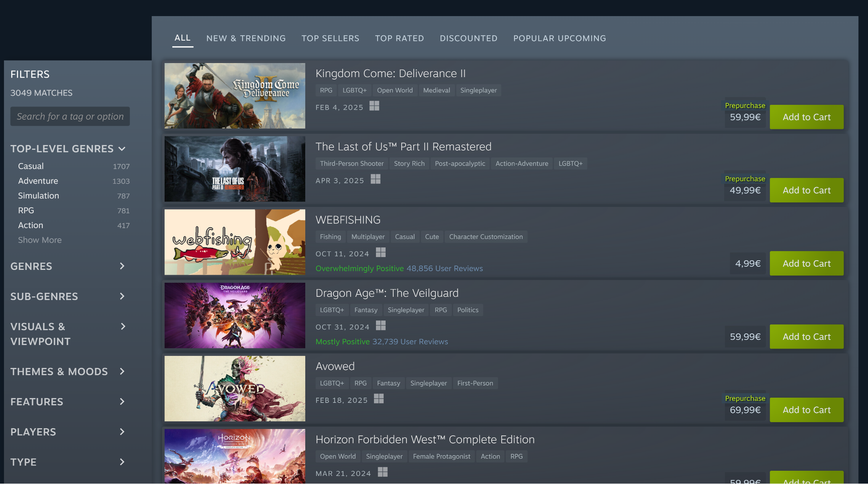This screenshot has width=868, height=484.
Task: Click Medieval tag on Kingdom Come
Action: tap(436, 90)
